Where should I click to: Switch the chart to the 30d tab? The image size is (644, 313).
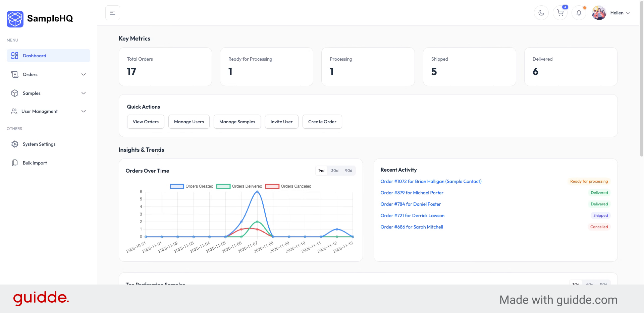tap(334, 170)
